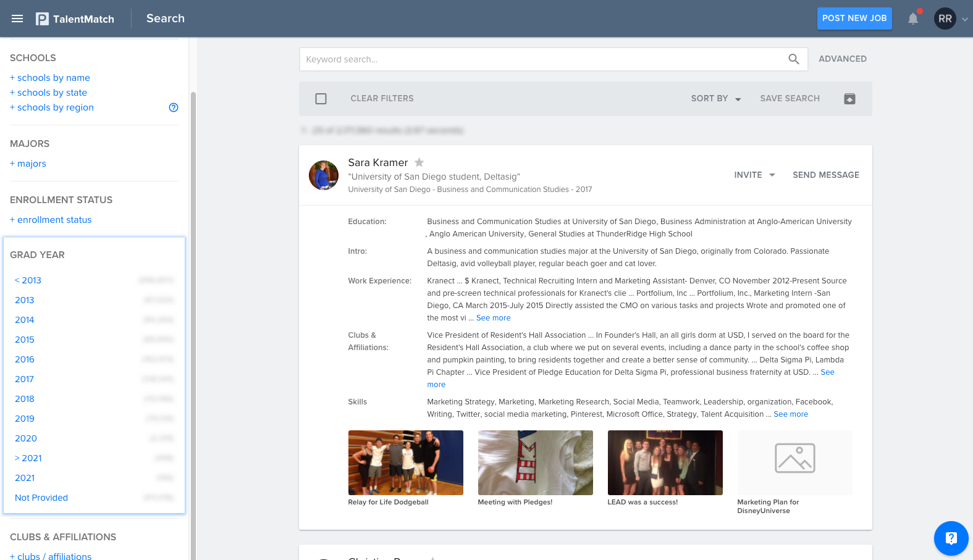Open Meeting with Pledges photo
Viewport: 973px width, 560px height.
(535, 462)
